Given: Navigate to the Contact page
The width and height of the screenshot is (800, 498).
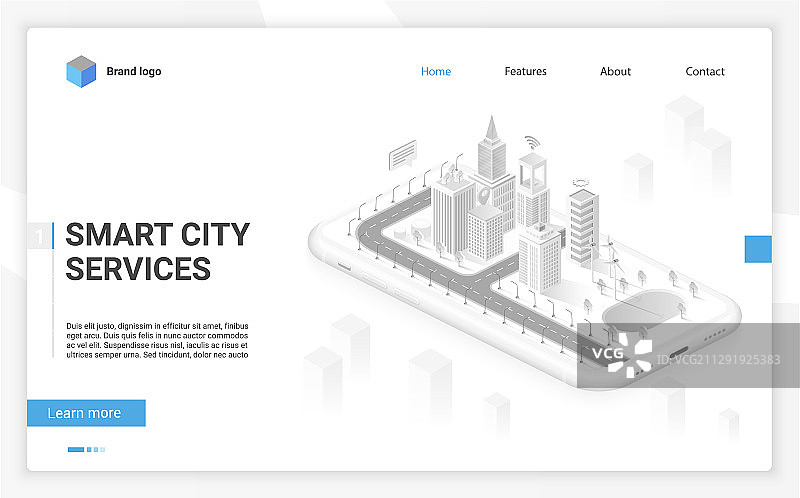Looking at the screenshot, I should coord(705,71).
